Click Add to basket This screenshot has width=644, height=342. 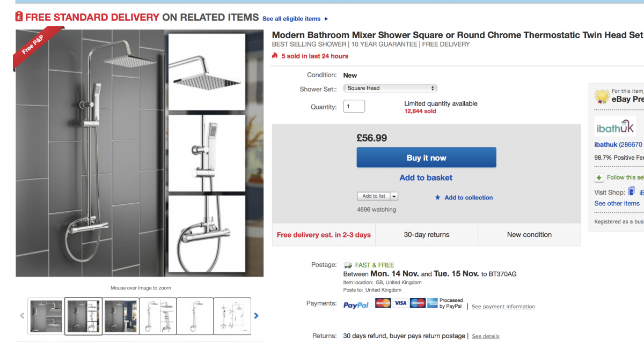(x=426, y=177)
